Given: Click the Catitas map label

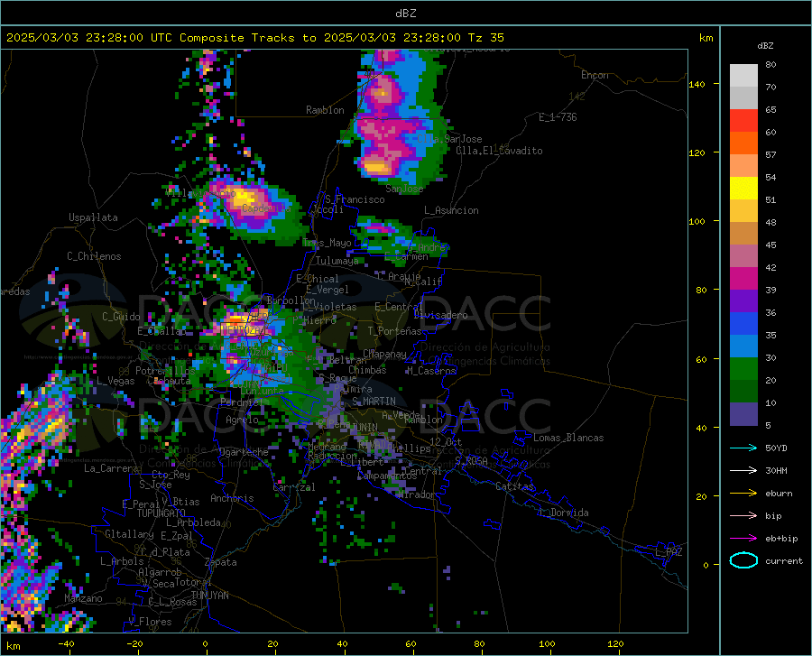Looking at the screenshot, I should 515,486.
